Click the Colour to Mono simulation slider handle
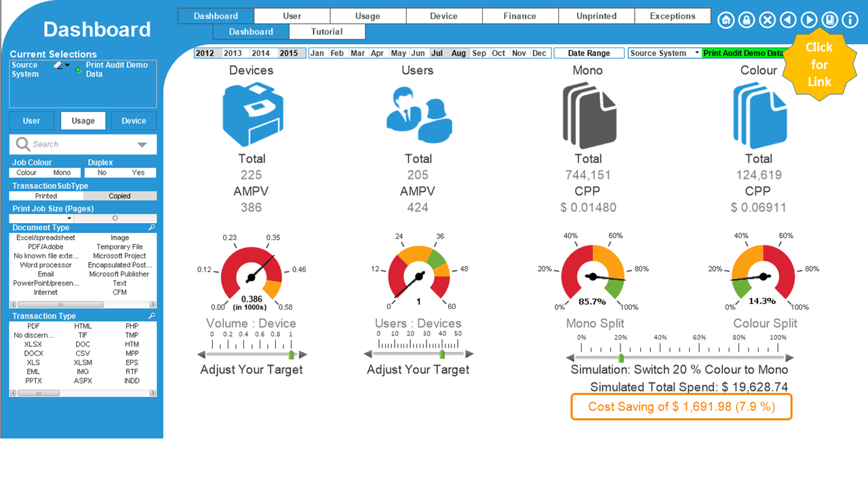This screenshot has height=488, width=868. 620,357
